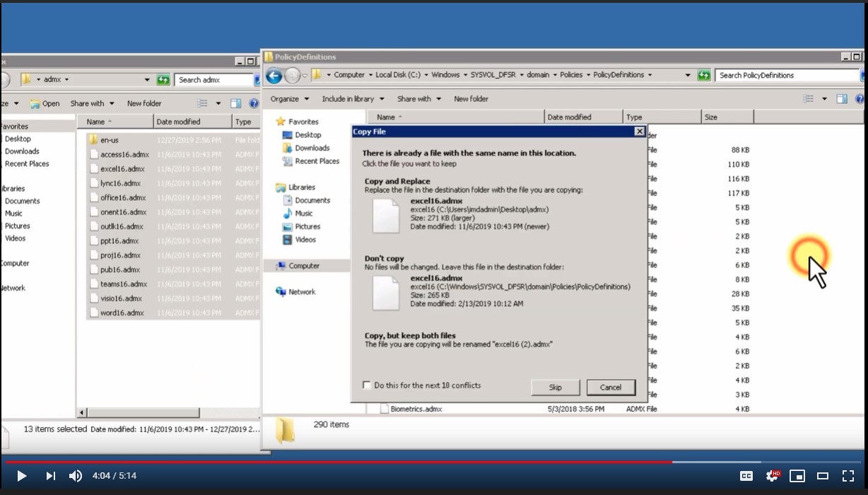Open the Organize dropdown menu
Screen dimensions: 868x495
coord(289,99)
